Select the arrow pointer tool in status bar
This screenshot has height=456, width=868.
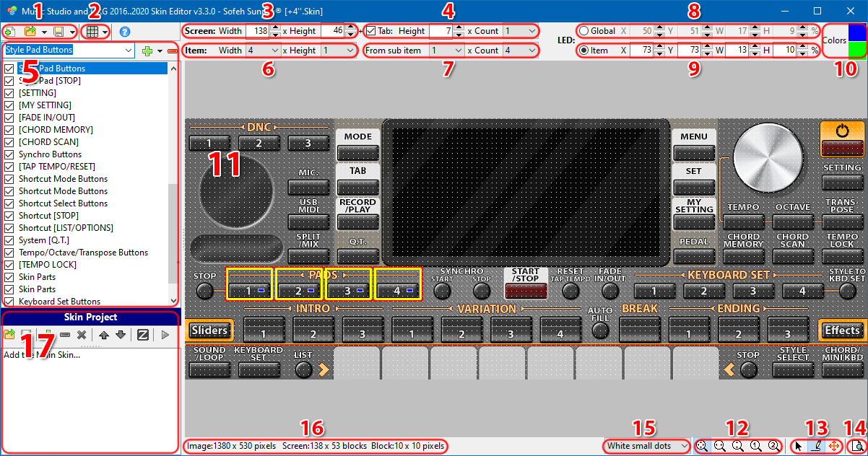pos(797,447)
